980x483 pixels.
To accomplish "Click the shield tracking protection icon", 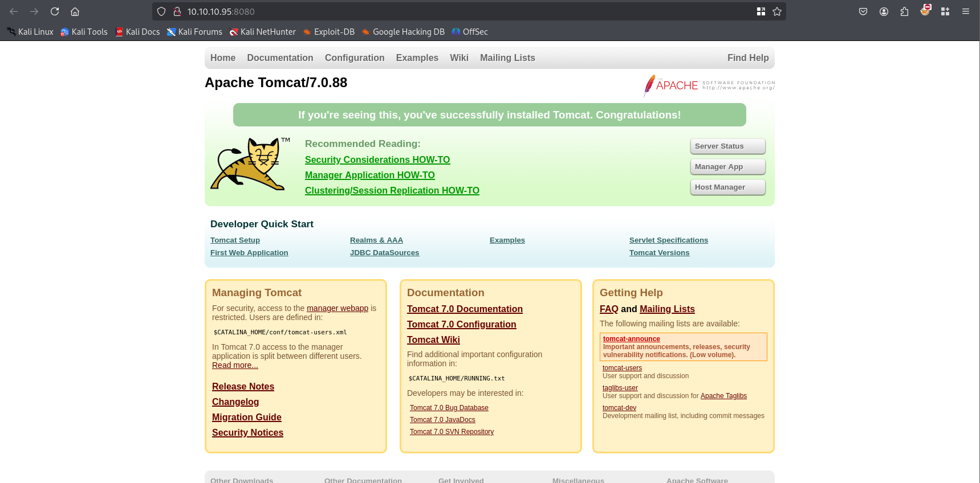I will click(x=161, y=11).
